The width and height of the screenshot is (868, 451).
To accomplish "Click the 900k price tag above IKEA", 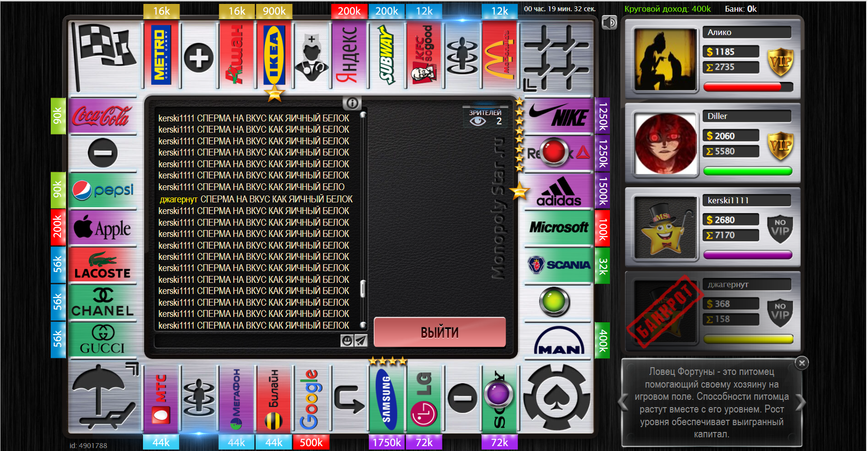I will (x=274, y=11).
